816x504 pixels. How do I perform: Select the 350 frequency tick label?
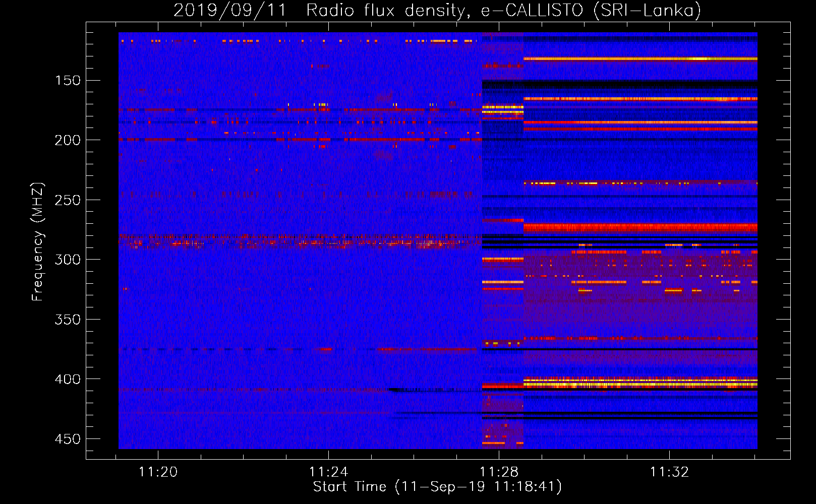(68, 320)
